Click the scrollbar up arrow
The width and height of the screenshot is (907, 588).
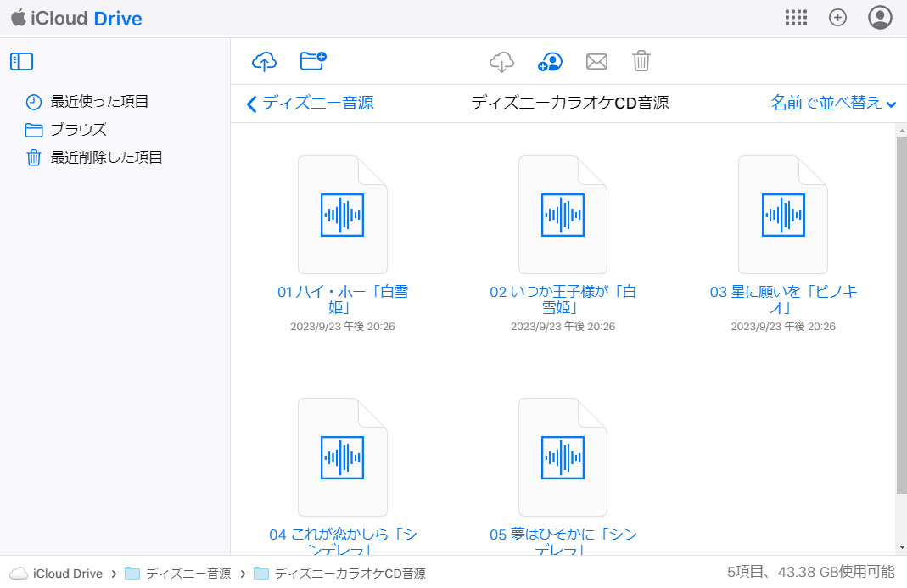(x=902, y=132)
